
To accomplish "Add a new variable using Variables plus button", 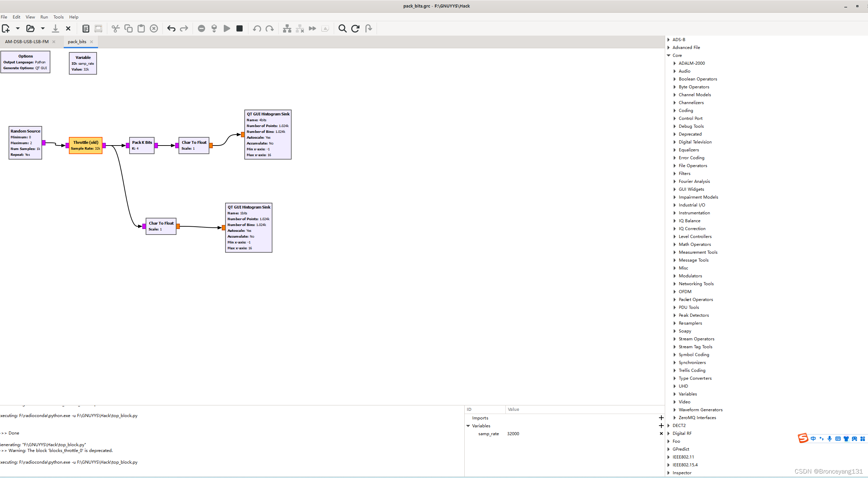I will click(x=661, y=426).
